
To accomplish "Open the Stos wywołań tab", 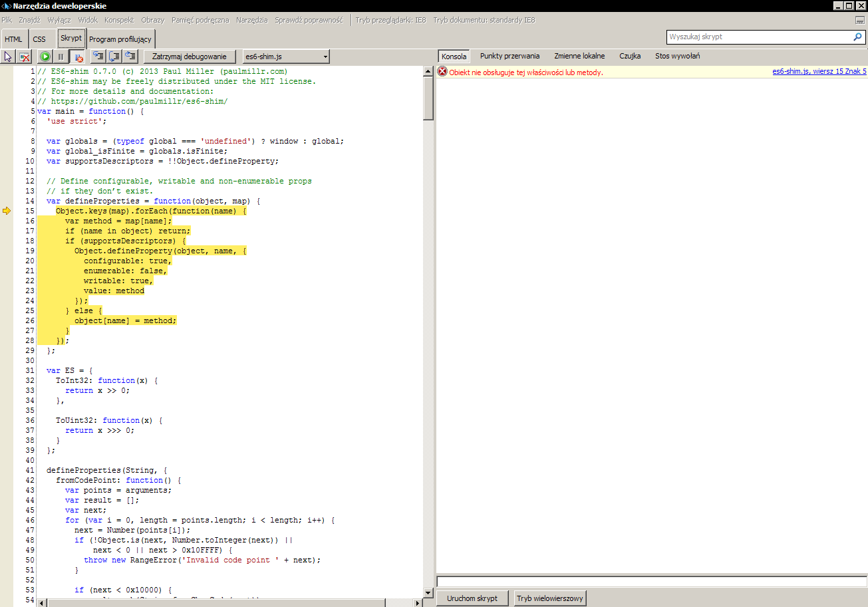I will pyautogui.click(x=677, y=57).
